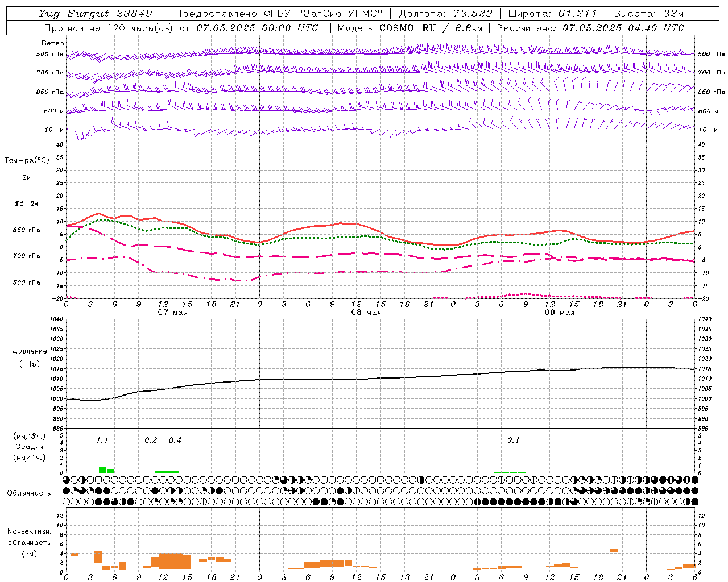Click precipitation amount 0.4
This screenshot has height=582, width=728.
[x=175, y=440]
